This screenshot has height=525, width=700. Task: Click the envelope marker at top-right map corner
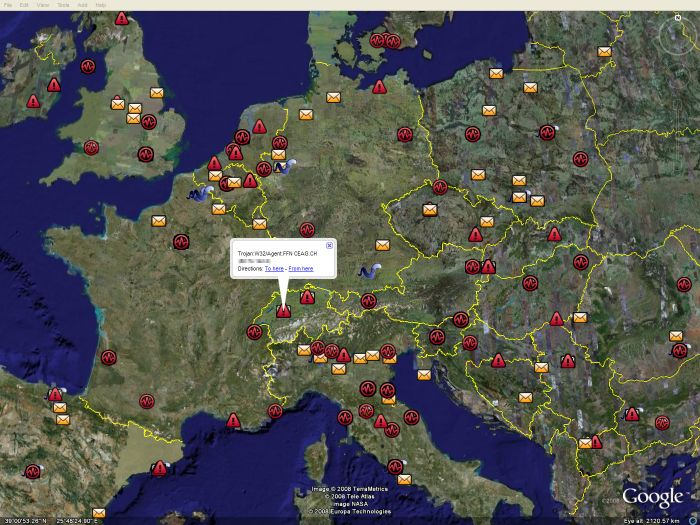604,51
